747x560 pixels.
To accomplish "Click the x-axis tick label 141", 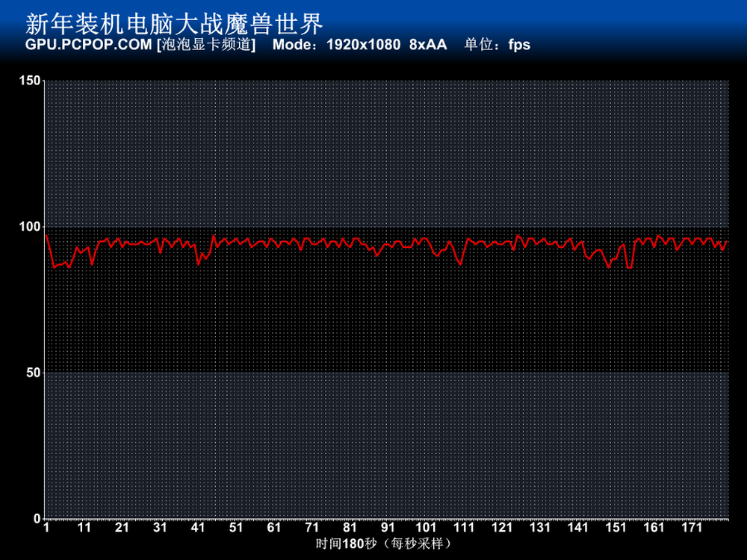I will [578, 528].
